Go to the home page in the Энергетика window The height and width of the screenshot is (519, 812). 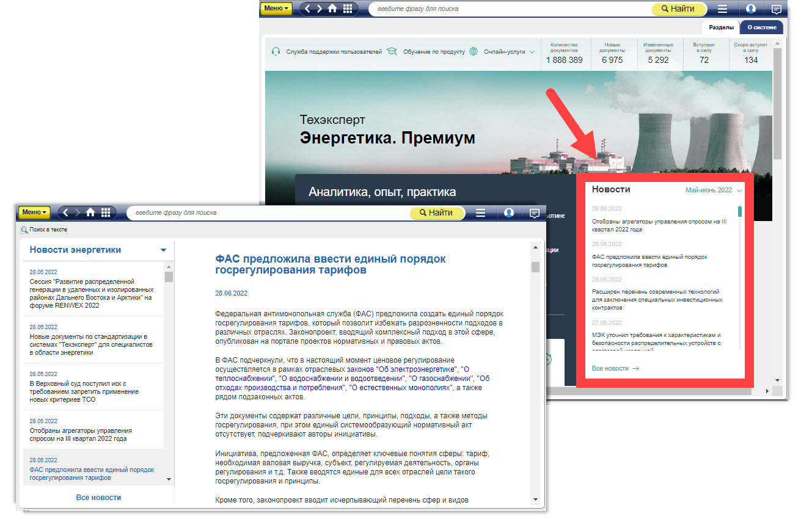(x=333, y=9)
